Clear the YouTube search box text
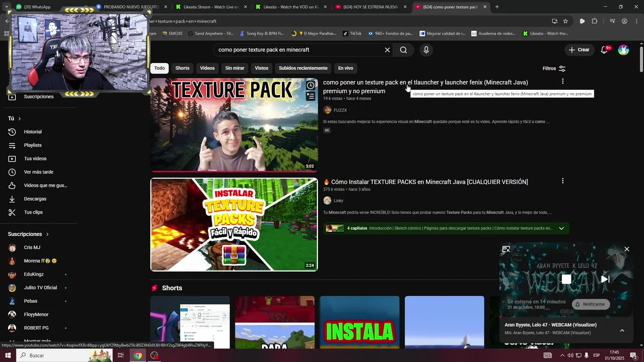This screenshot has width=644, height=362. [387, 50]
